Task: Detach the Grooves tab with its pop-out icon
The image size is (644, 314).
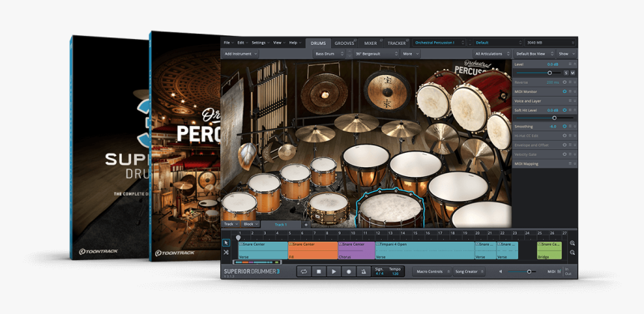Action: pyautogui.click(x=355, y=40)
